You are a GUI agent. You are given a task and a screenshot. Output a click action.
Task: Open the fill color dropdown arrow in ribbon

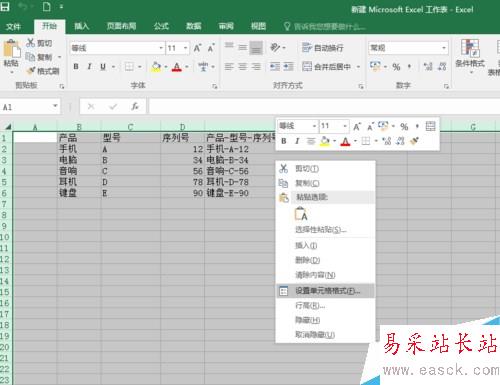[x=166, y=67]
